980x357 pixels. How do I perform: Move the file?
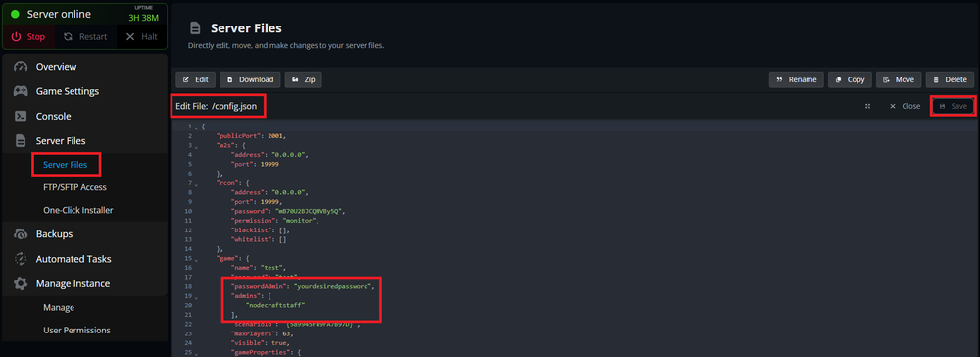pyautogui.click(x=899, y=79)
